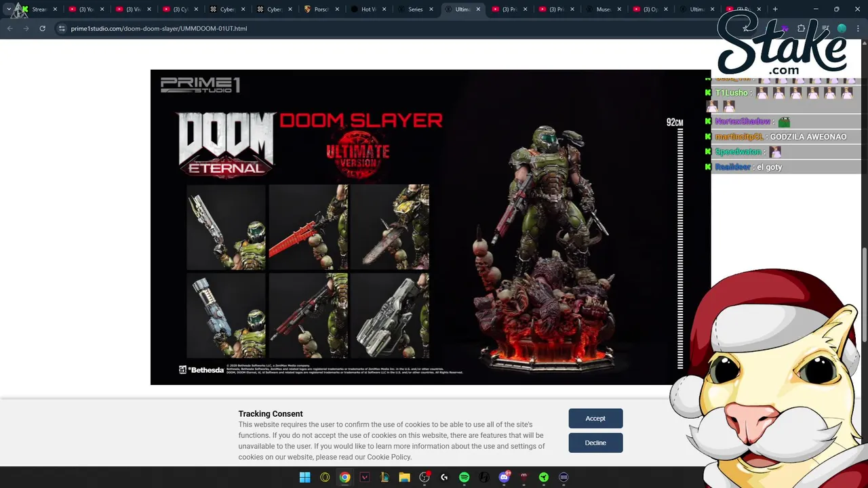Close the Stream tab
This screenshot has width=868, height=488.
coord(55,9)
